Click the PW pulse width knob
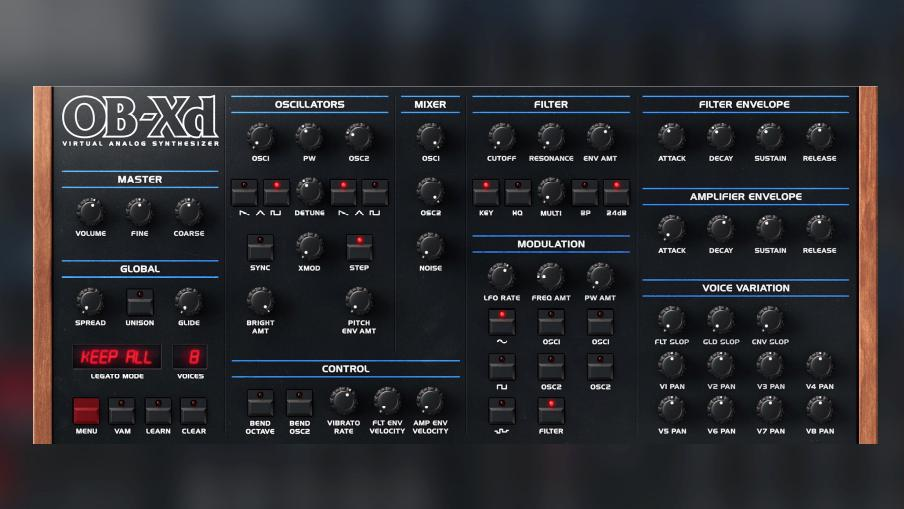The image size is (904, 509). pyautogui.click(x=309, y=137)
